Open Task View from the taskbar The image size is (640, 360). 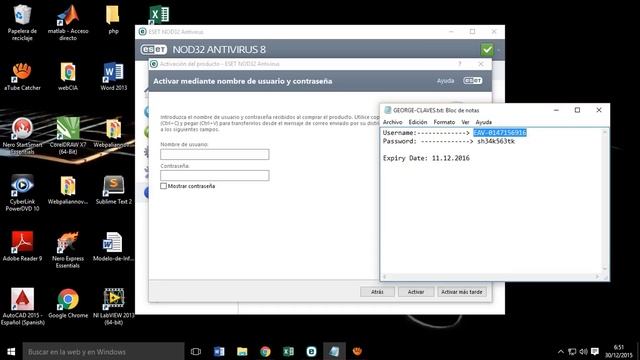tap(196, 351)
